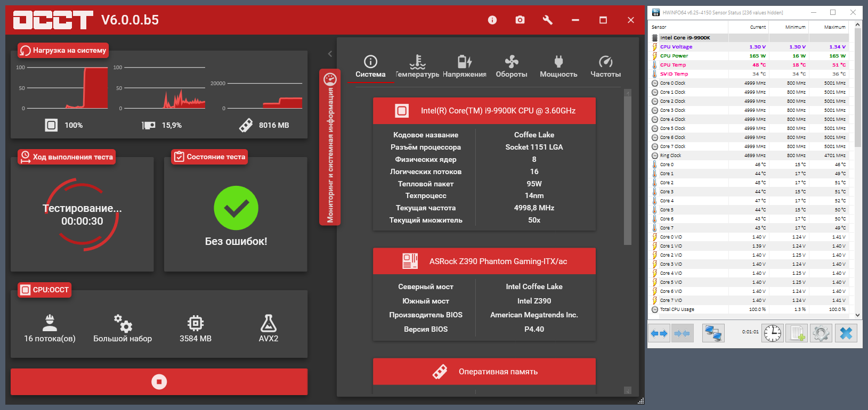Click OCCT system info scrollbar thumb
This screenshot has height=410, width=868.
627,170
